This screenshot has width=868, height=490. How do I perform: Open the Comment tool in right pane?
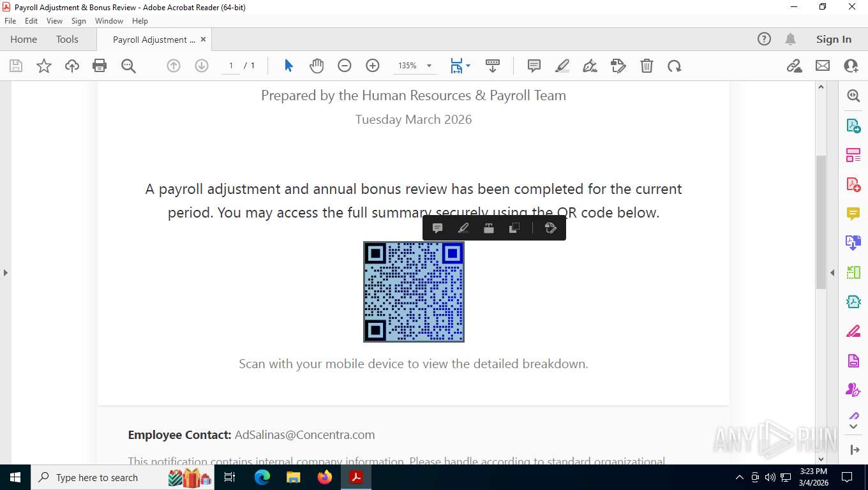click(853, 214)
